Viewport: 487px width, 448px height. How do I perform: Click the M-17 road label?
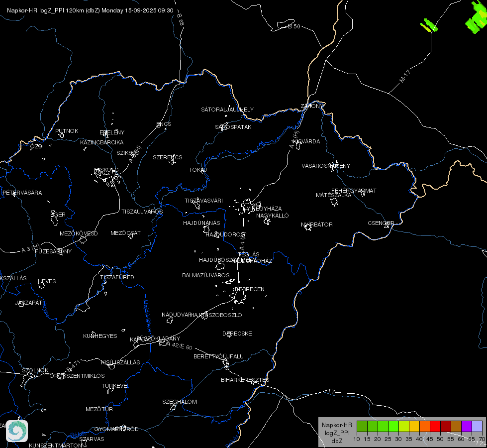(405, 76)
